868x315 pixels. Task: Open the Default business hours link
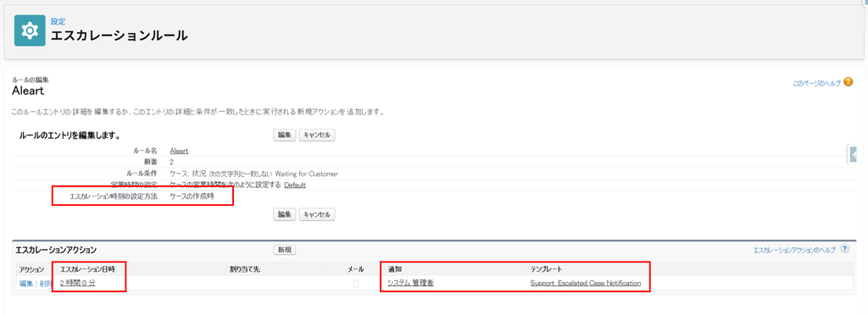point(295,185)
